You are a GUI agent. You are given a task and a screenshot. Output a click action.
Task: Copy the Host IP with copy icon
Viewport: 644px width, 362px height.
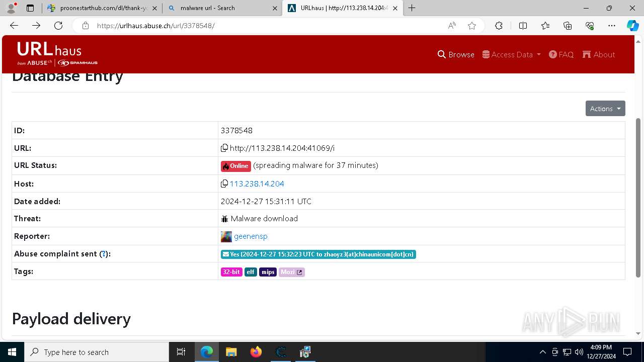click(224, 184)
